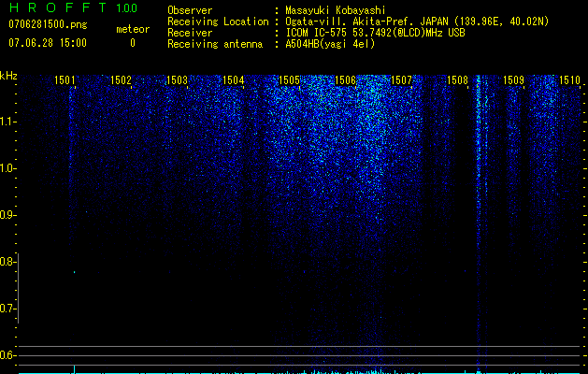Click observer name Masayuki Kobayashi

(336, 10)
